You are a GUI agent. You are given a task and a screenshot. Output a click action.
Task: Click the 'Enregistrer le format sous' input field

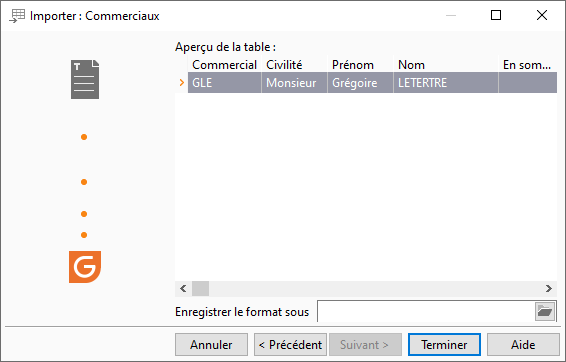[x=426, y=311]
